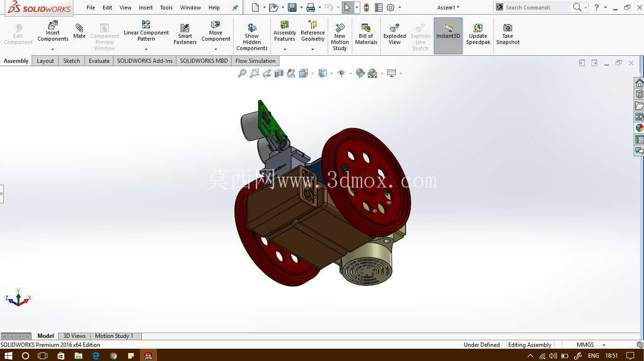This screenshot has width=644, height=361.
Task: Click Windows Start button
Action: pos(8,355)
